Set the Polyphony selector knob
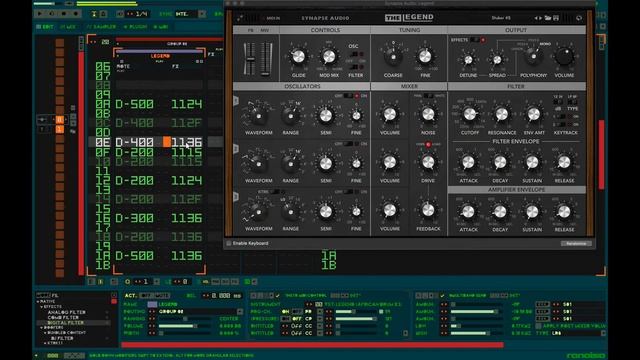The width and height of the screenshot is (640, 360). click(x=533, y=57)
